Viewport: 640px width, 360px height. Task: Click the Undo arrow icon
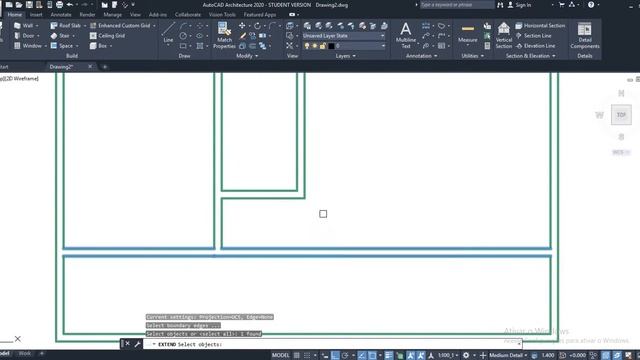coord(70,4)
